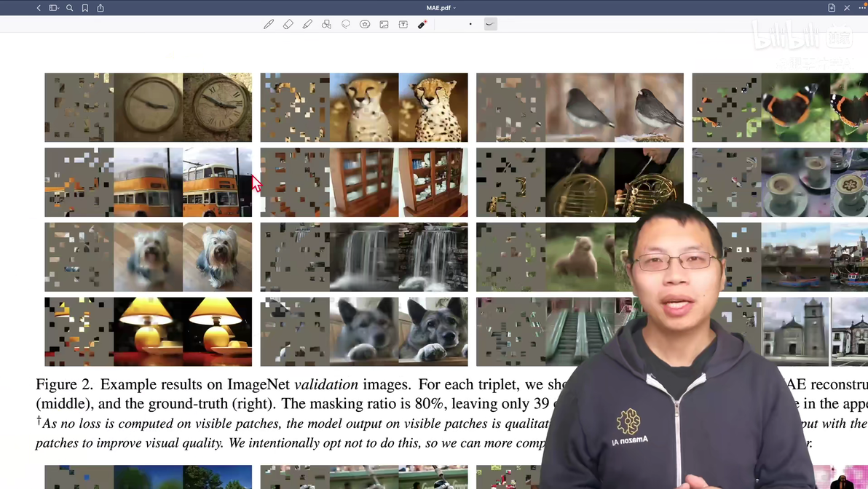Screen dimensions: 868x489
Task: Open the Elements sticker tool
Action: coord(365,24)
